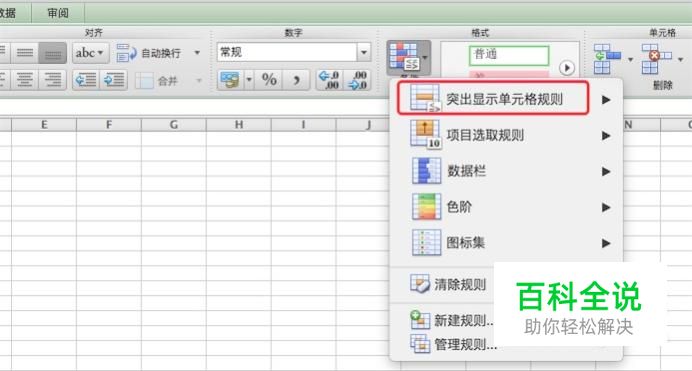Open the delete cells dropdown arrow
This screenshot has height=371, width=692.
(681, 60)
